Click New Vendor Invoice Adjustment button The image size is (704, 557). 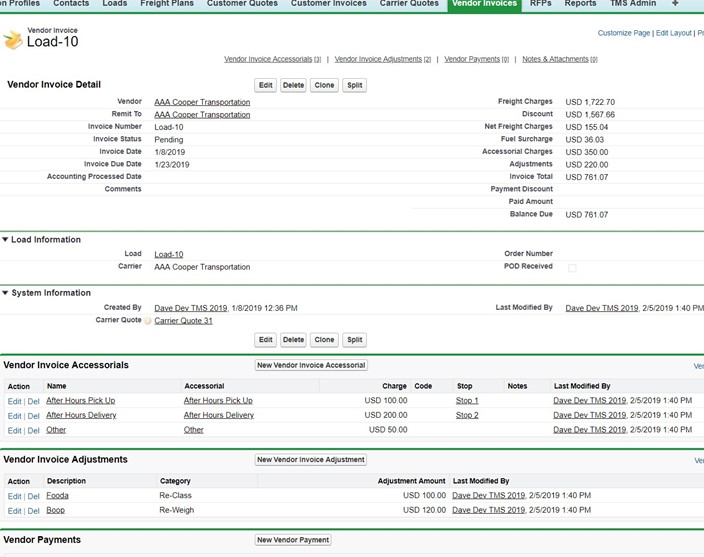(x=311, y=460)
